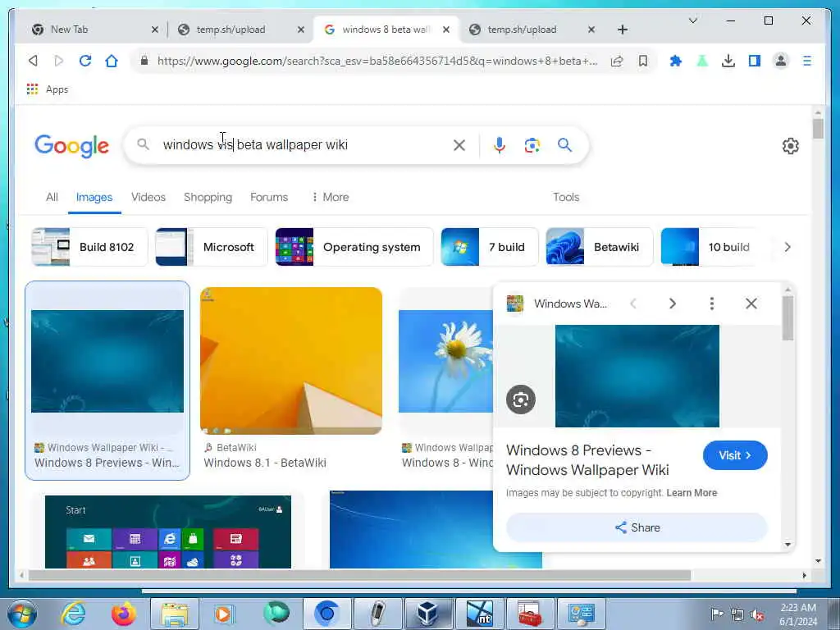Click the muted volume tray icon
This screenshot has width=840, height=630.
pos(757,614)
